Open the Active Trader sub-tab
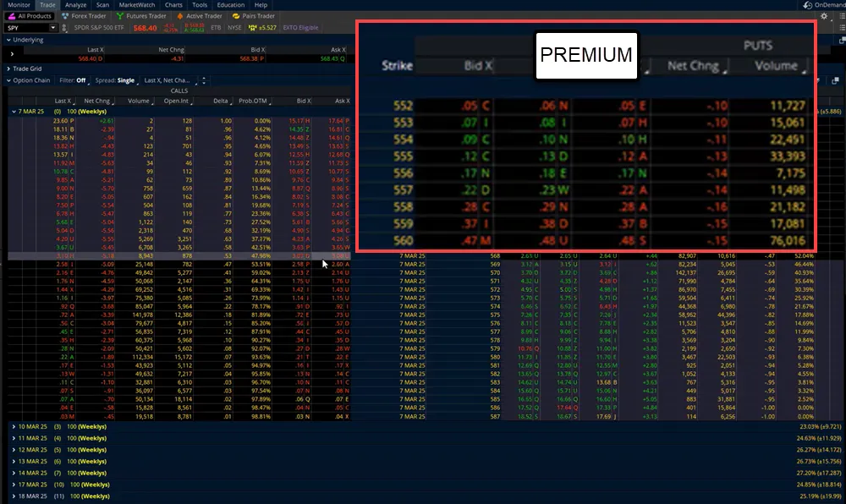846x504 pixels. pyautogui.click(x=199, y=16)
